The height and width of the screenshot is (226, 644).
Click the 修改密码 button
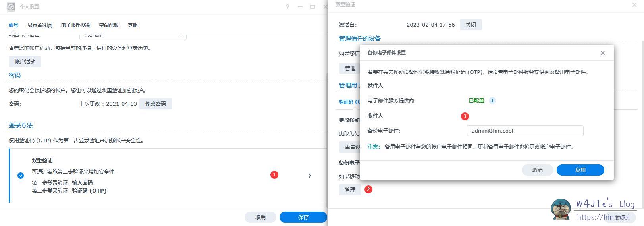(x=156, y=104)
